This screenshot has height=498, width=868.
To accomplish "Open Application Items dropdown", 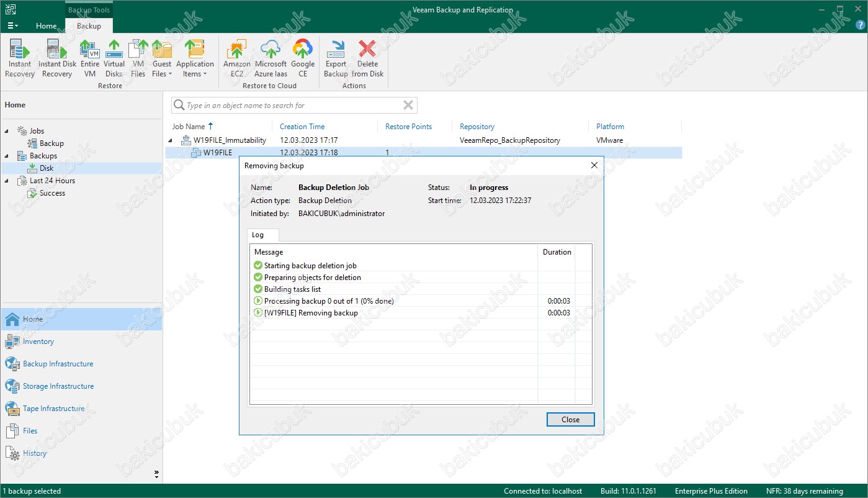I will click(x=195, y=58).
